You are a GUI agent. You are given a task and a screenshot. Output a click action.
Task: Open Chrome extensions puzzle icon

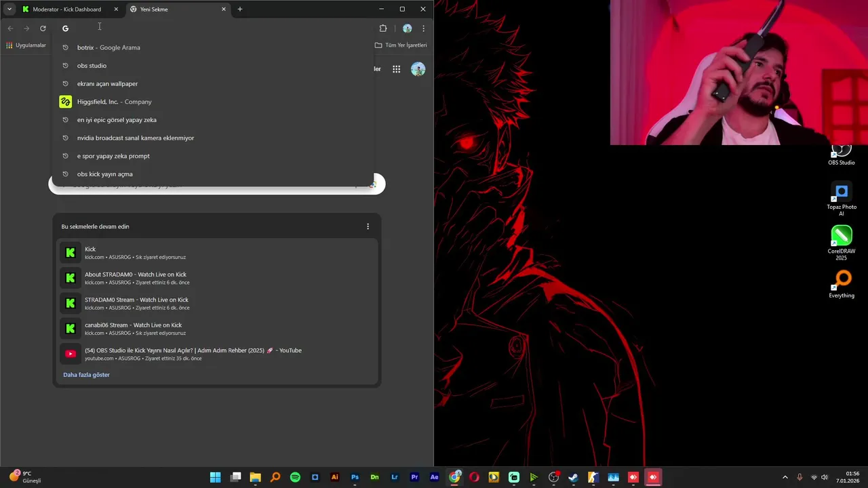[383, 28]
